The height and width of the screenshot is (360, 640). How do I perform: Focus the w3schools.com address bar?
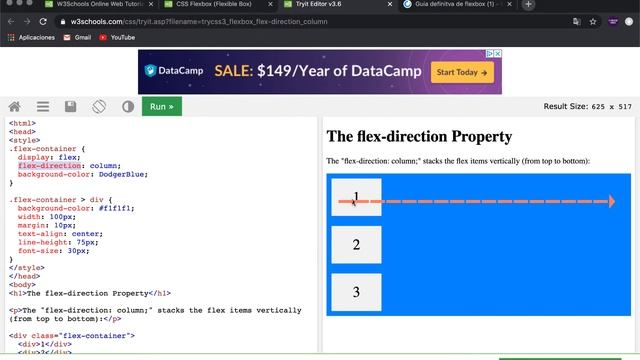click(x=310, y=22)
